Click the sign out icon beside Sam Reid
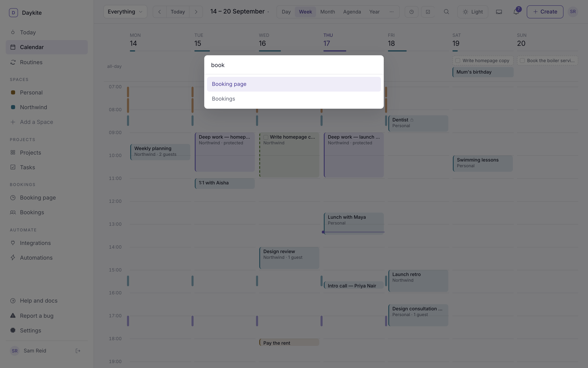This screenshot has height=368, width=588. click(x=78, y=351)
